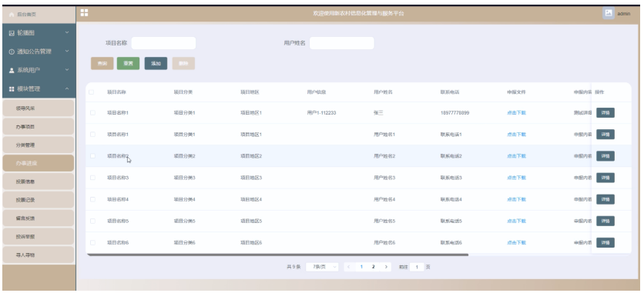The height and width of the screenshot is (293, 644).
Task: Toggle the select-all checkbox in table header
Action: [91, 92]
